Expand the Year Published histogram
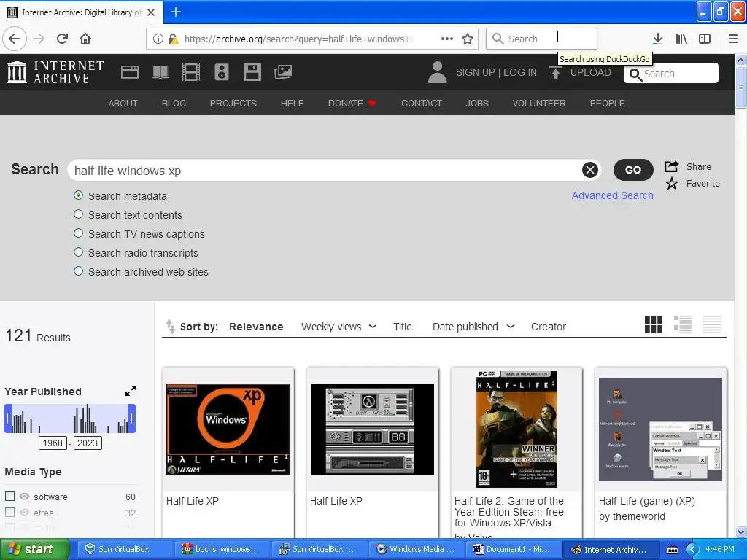Image resolution: width=747 pixels, height=560 pixels. 130,391
